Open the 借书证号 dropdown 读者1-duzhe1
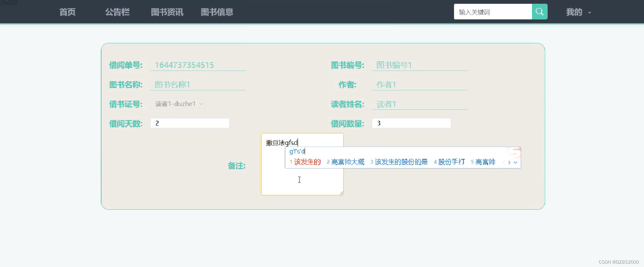 click(x=178, y=104)
